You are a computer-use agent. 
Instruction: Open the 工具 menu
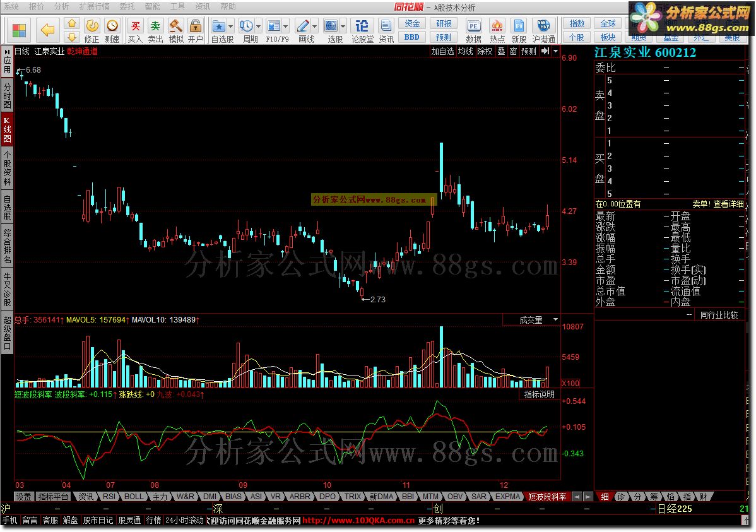[177, 6]
